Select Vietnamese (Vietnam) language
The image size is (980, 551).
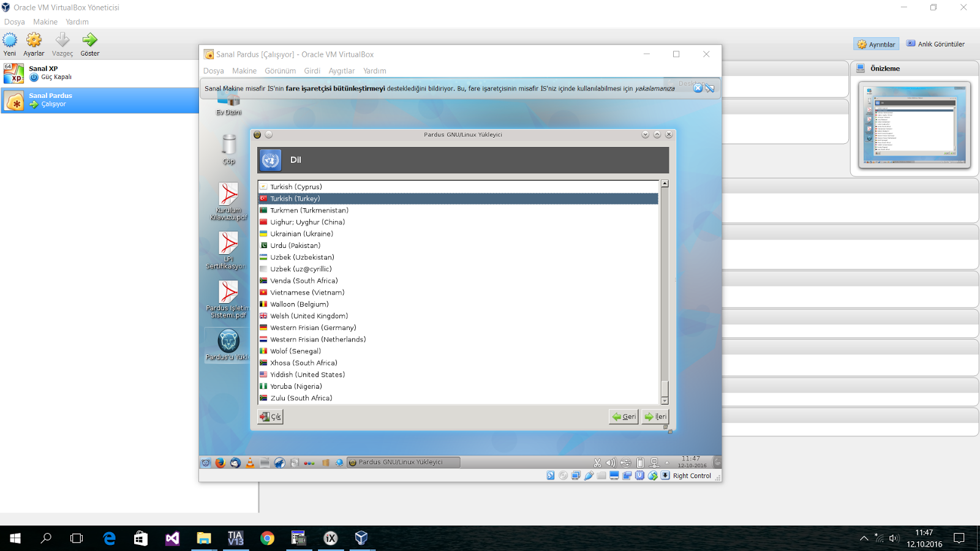coord(458,293)
